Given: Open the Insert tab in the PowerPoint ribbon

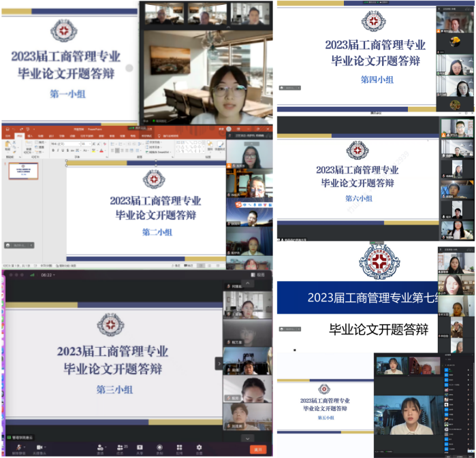Looking at the screenshot, I should (29, 135).
